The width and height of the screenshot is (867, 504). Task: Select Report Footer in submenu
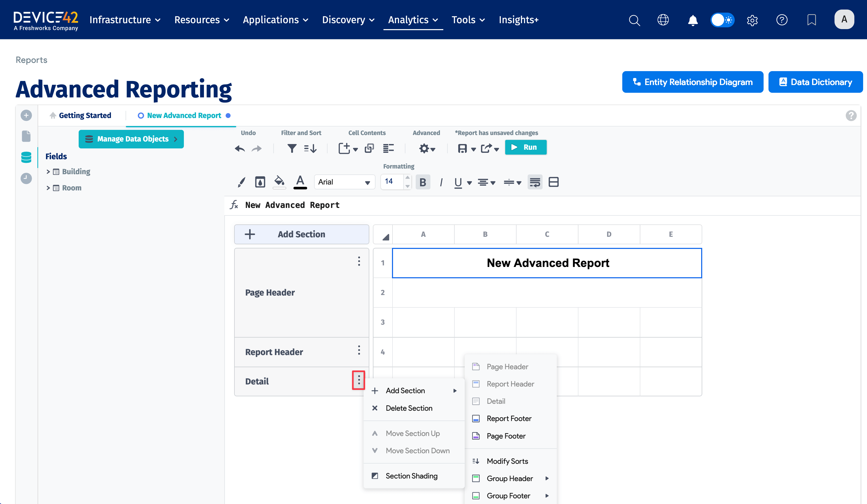(x=511, y=418)
